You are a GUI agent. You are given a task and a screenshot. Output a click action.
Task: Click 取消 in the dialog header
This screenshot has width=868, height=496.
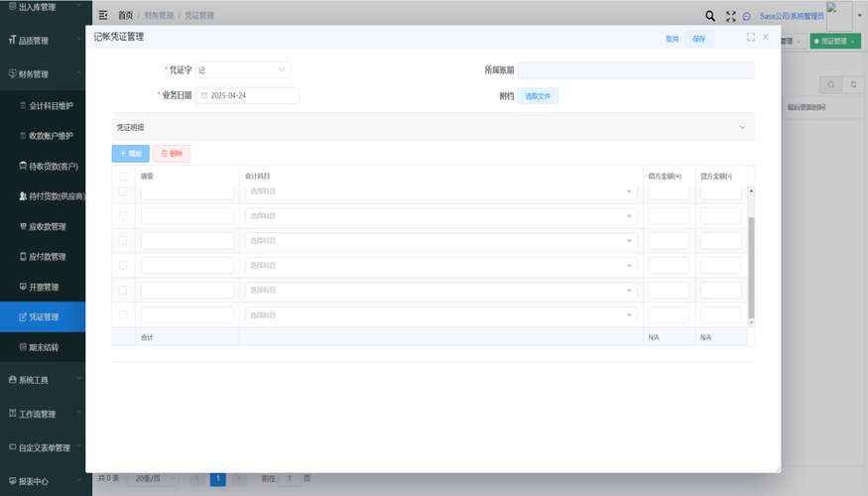coord(672,39)
